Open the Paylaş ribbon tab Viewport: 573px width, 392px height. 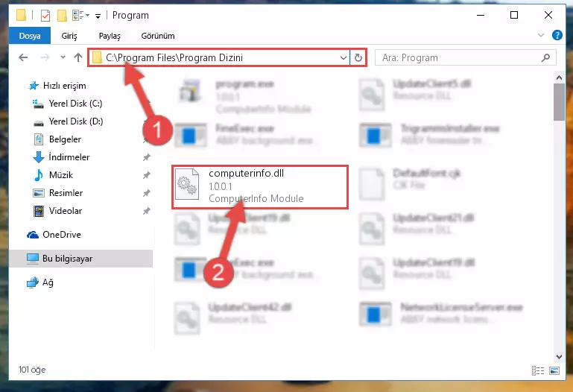pyautogui.click(x=110, y=36)
